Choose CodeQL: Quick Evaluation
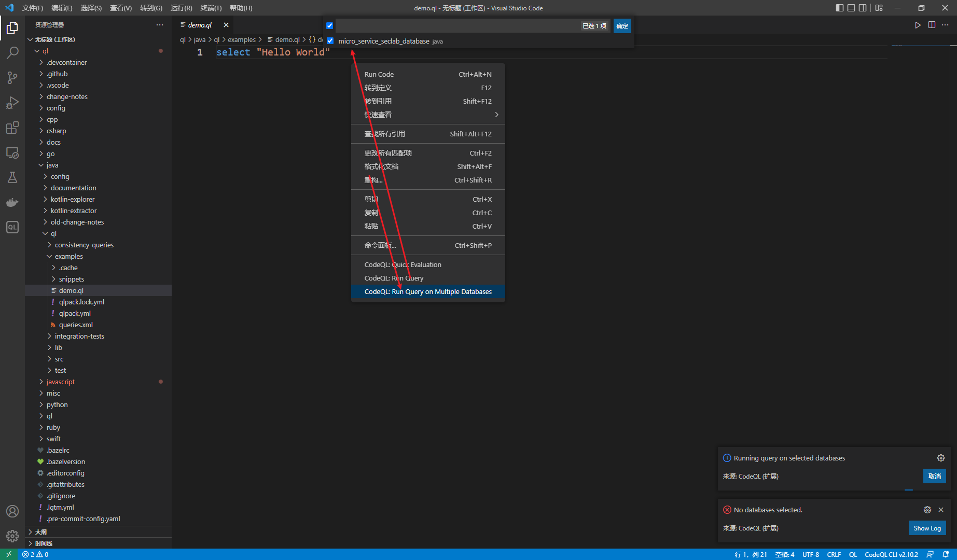 [x=428, y=264]
